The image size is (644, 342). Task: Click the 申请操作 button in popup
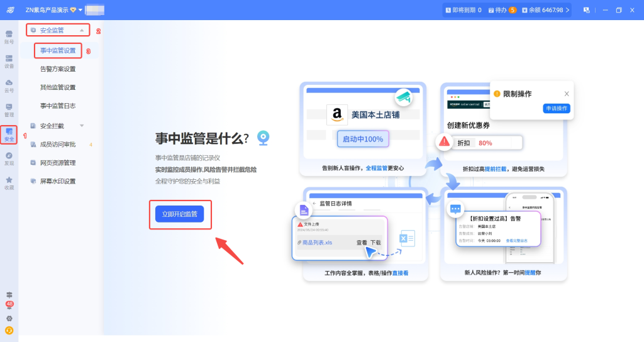(556, 108)
